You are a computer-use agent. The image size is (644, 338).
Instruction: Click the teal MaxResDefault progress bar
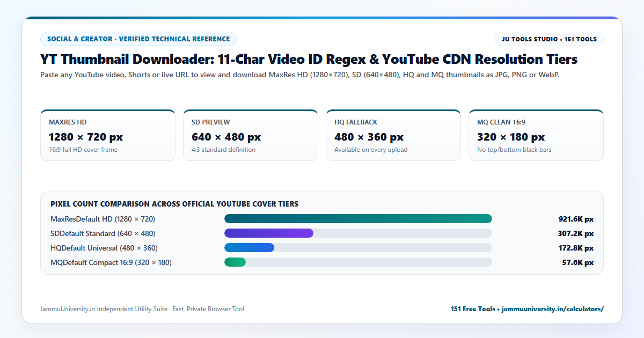point(358,219)
